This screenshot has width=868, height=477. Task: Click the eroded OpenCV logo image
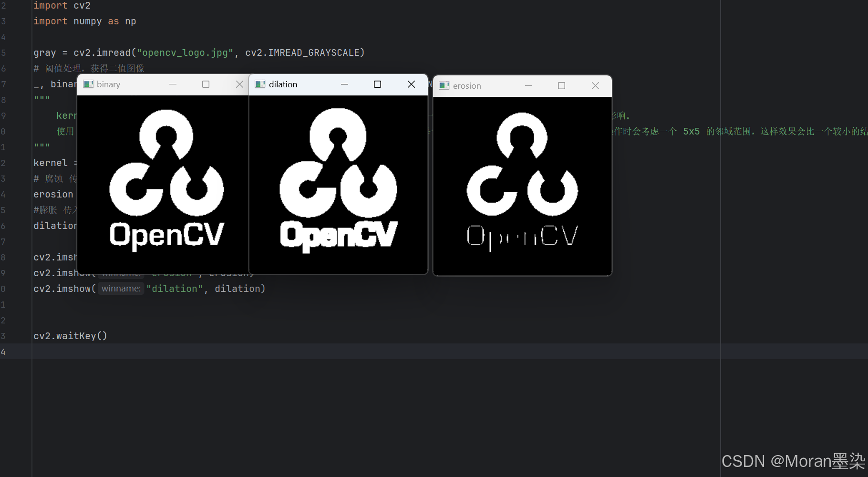(x=522, y=186)
